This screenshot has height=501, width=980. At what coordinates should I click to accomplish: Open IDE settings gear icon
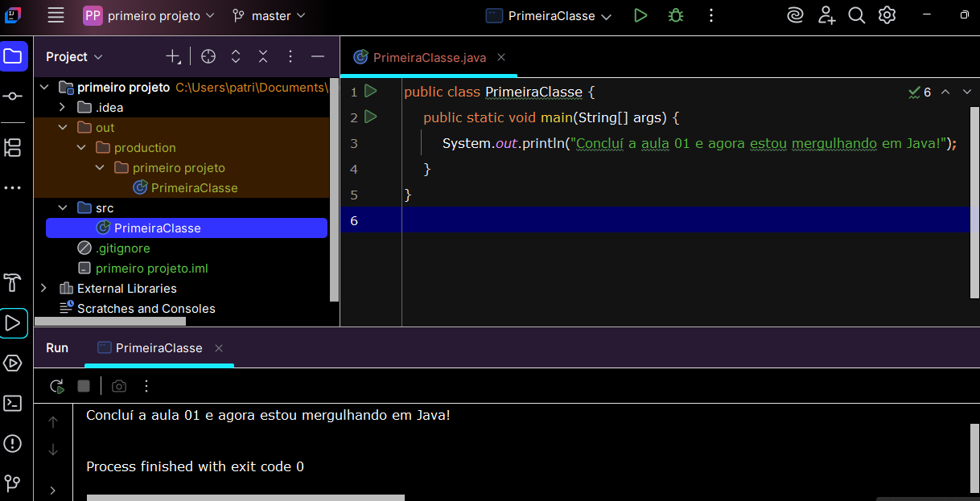(887, 15)
